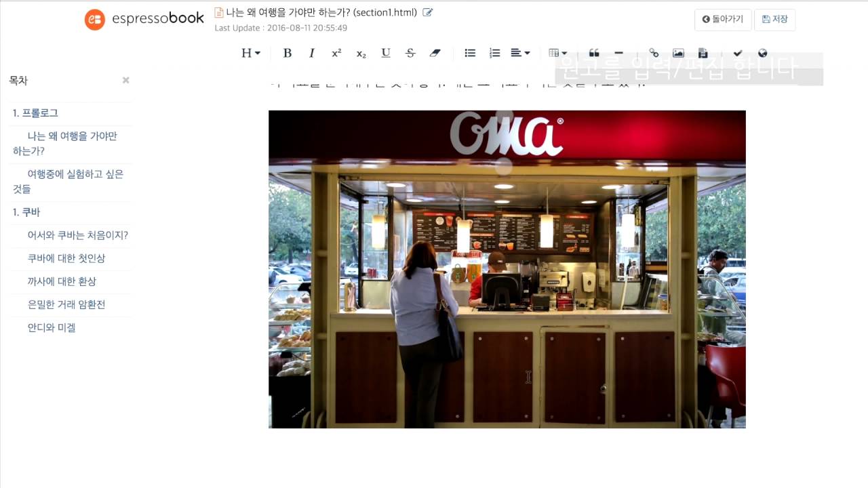Open '까사에 대한 환상' section

62,281
